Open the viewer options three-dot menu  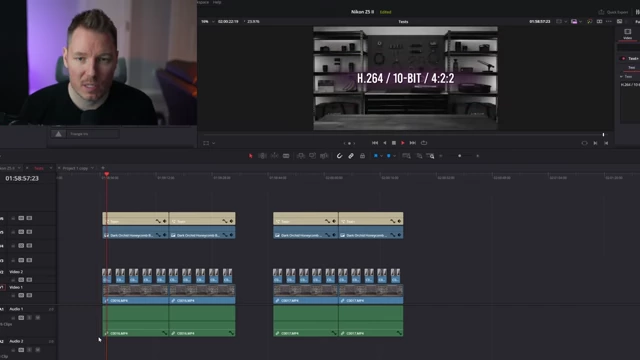click(609, 21)
